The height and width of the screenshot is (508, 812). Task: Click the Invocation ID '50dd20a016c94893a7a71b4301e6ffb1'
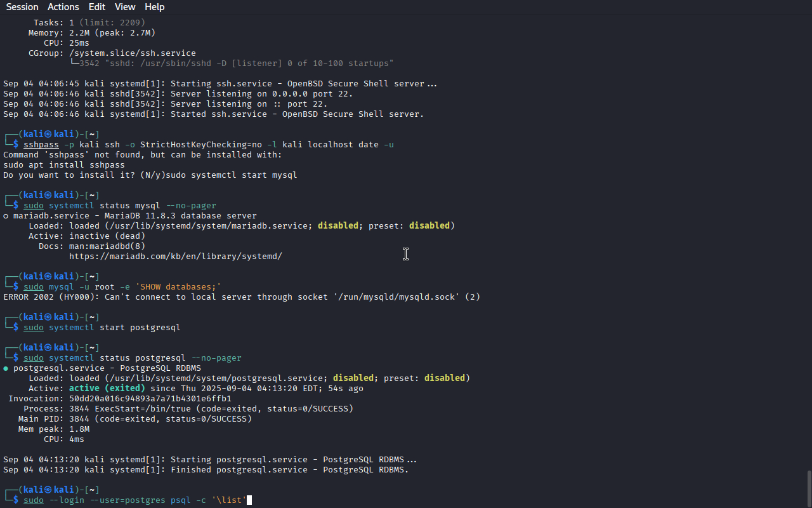tap(150, 399)
